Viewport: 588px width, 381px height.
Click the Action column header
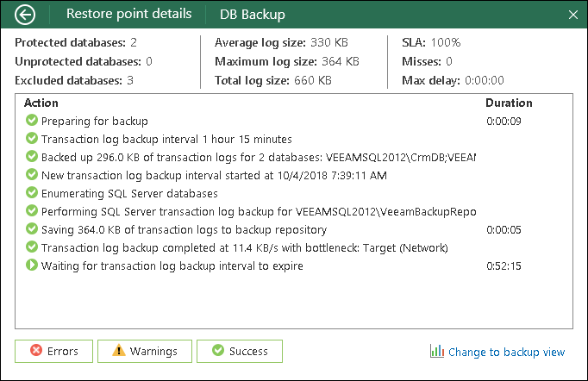tap(41, 103)
